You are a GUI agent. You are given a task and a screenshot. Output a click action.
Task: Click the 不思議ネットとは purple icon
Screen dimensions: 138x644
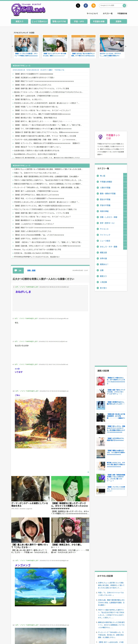(100, 137)
